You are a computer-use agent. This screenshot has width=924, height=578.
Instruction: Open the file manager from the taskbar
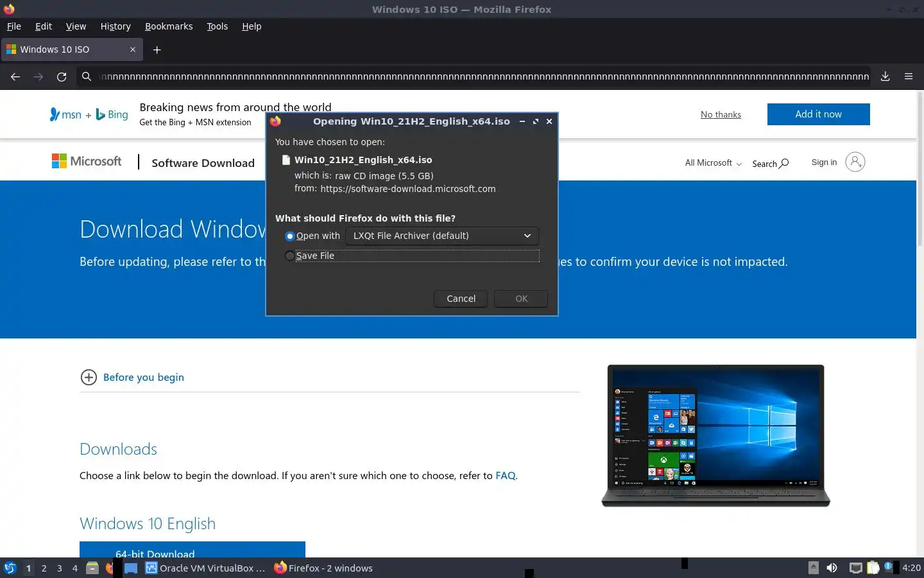coord(92,568)
